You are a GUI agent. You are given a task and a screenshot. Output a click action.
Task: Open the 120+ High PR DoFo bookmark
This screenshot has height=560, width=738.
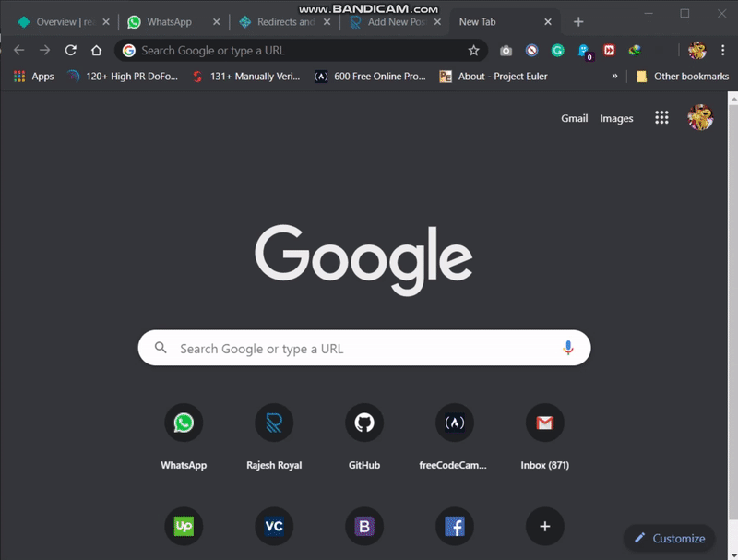coord(123,77)
